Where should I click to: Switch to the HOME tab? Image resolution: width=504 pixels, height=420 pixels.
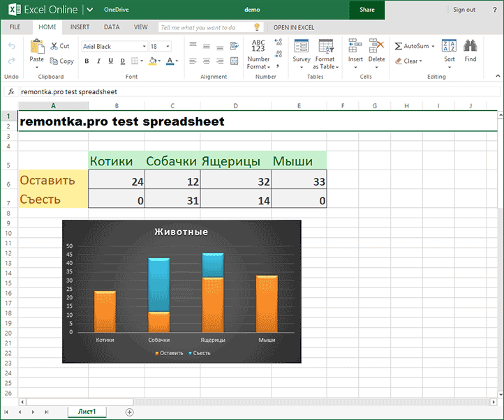pyautogui.click(x=47, y=27)
